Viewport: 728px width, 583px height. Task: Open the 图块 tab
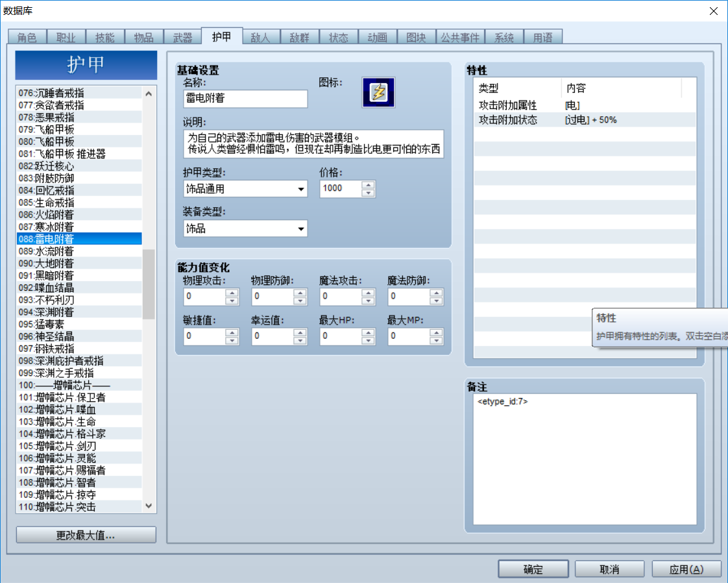pos(416,37)
